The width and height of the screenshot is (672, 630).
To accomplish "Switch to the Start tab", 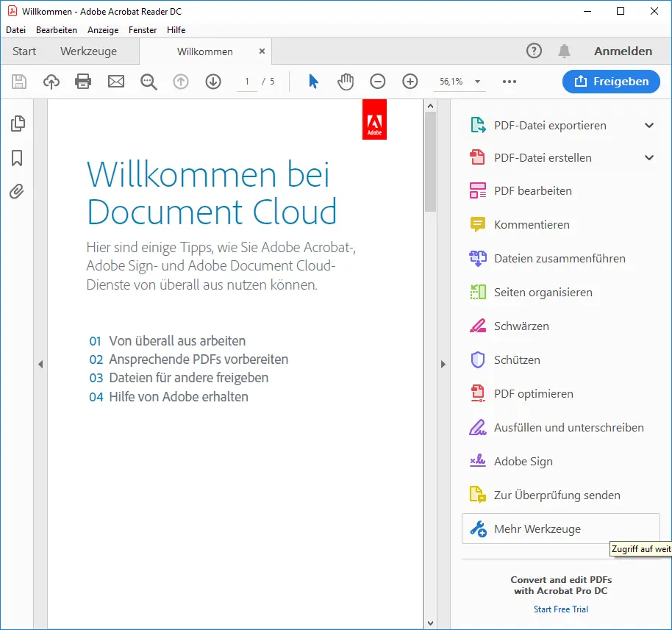I will point(24,51).
